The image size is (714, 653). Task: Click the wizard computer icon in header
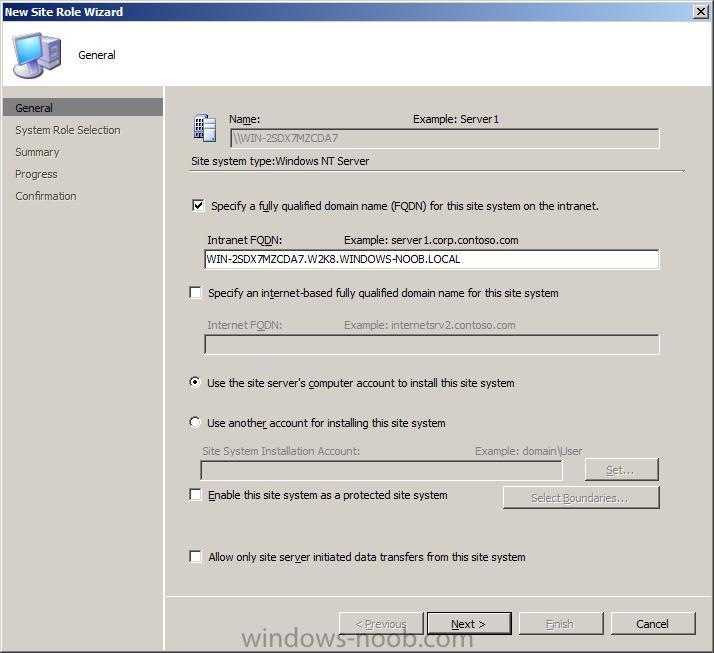click(x=37, y=55)
